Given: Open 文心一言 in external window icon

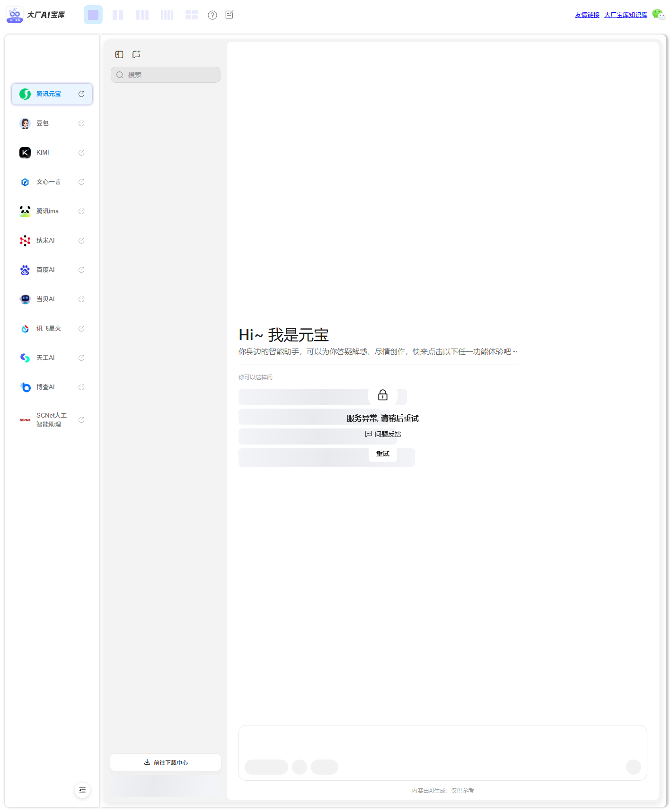Looking at the screenshot, I should coord(81,182).
